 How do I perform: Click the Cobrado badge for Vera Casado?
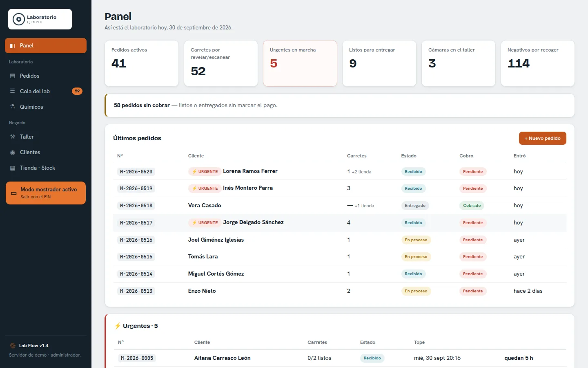click(472, 206)
